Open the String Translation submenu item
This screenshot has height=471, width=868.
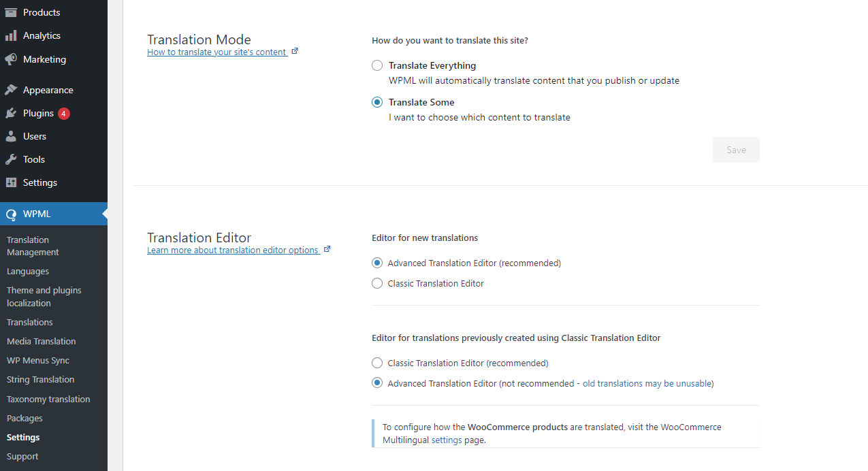pyautogui.click(x=40, y=380)
